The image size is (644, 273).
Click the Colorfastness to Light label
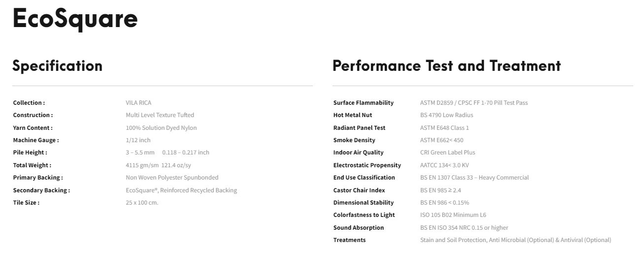click(364, 215)
